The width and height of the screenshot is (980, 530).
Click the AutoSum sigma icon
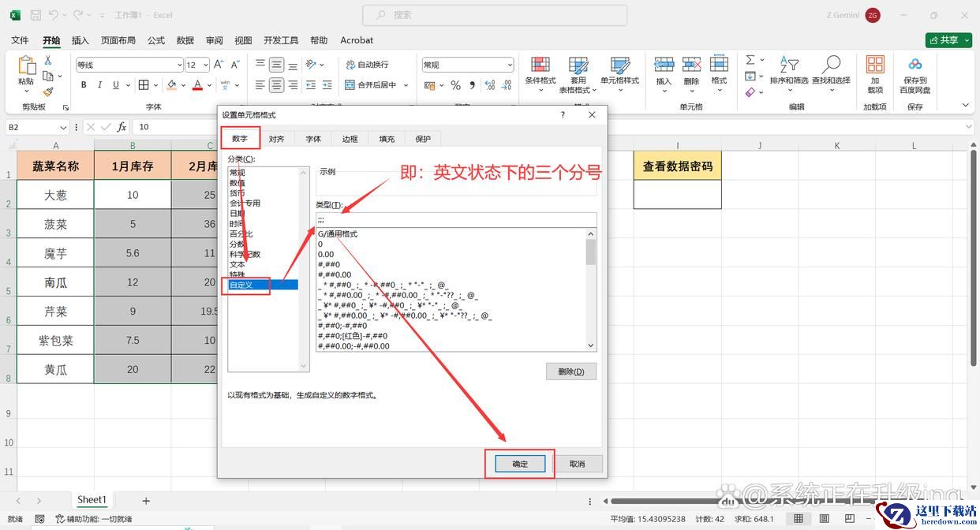coord(750,60)
